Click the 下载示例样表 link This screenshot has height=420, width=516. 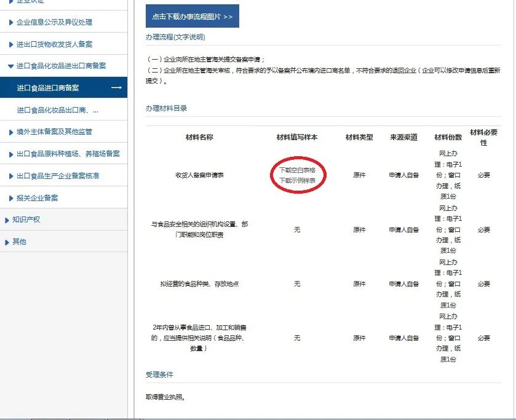tap(297, 180)
